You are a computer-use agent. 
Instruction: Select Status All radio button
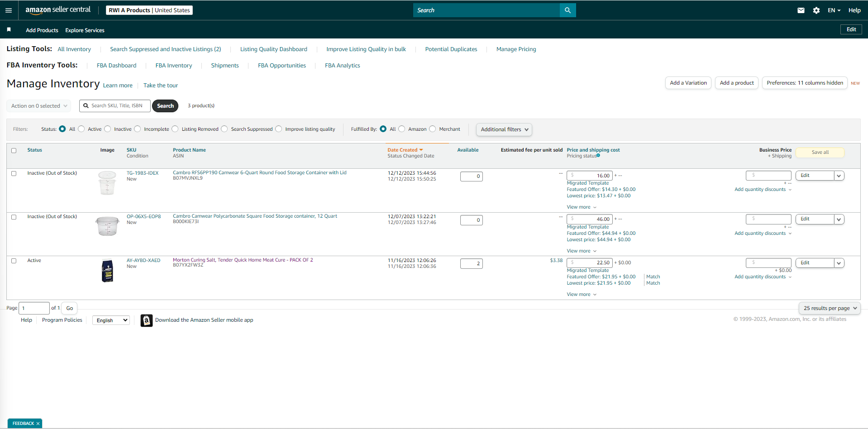click(x=62, y=129)
